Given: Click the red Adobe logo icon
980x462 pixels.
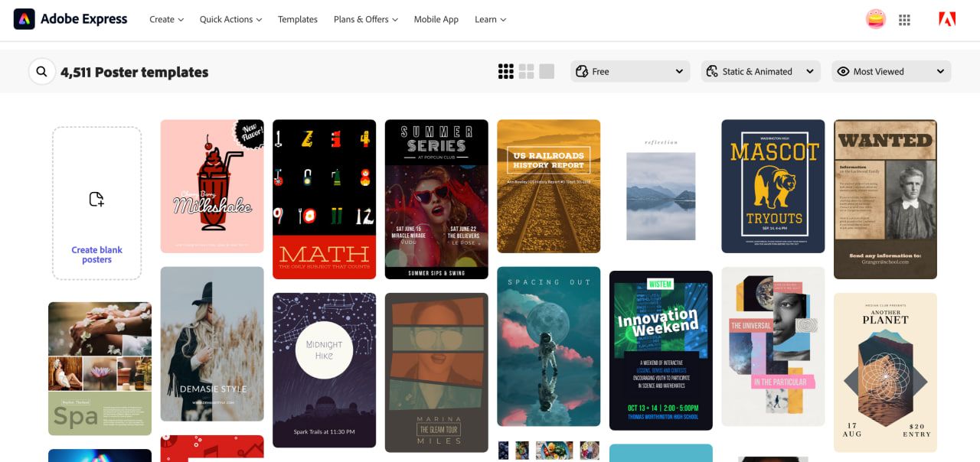Looking at the screenshot, I should [x=947, y=20].
